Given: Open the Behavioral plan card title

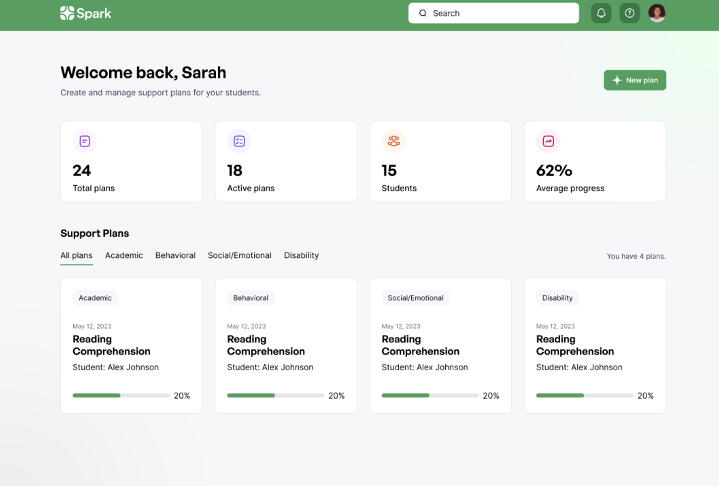Looking at the screenshot, I should pos(266,345).
